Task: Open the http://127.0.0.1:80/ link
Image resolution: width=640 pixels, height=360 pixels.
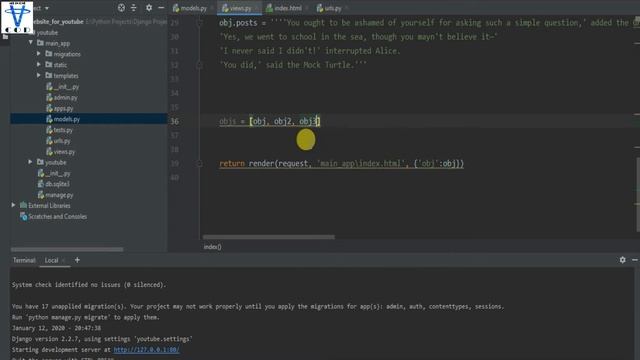Action: [147, 350]
